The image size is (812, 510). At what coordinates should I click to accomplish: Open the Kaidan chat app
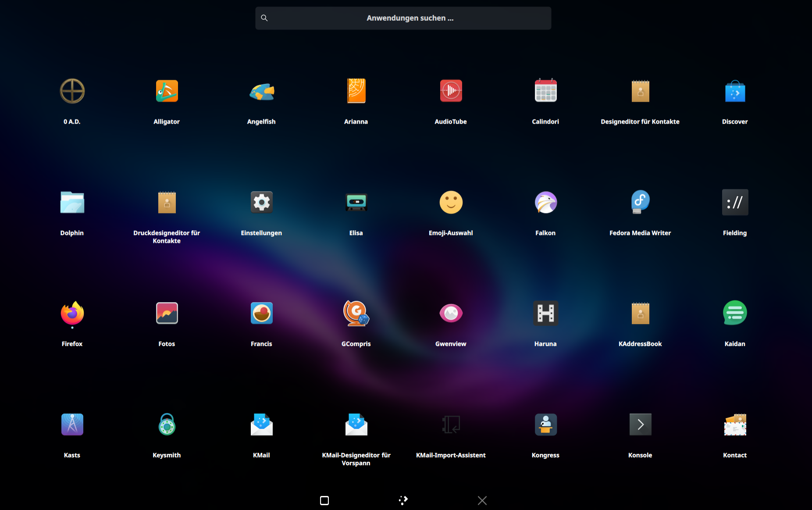735,313
